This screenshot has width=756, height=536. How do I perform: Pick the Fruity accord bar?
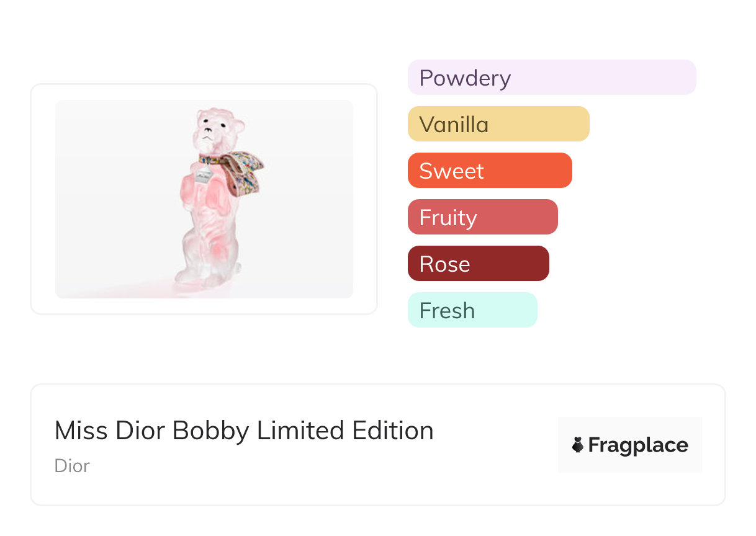(482, 217)
